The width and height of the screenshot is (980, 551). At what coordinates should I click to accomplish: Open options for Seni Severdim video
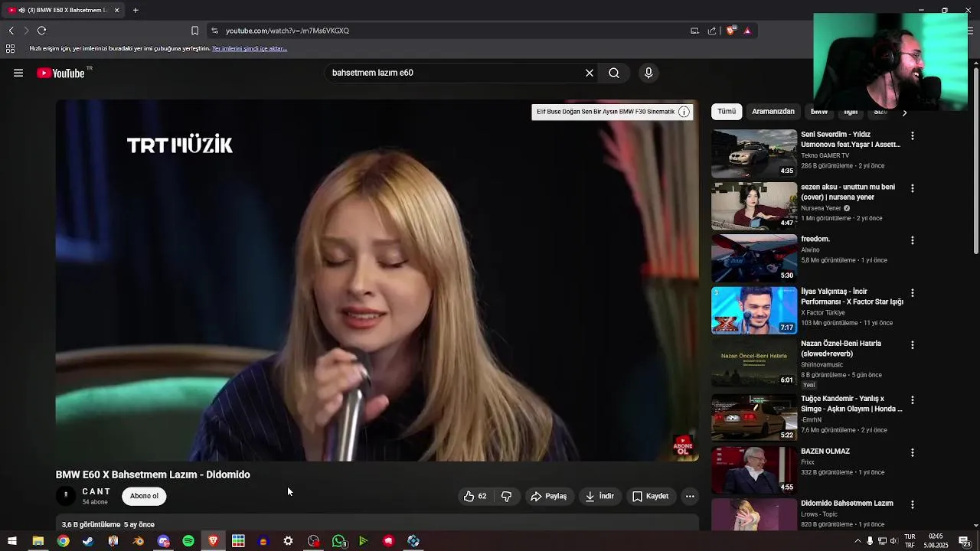click(x=912, y=135)
